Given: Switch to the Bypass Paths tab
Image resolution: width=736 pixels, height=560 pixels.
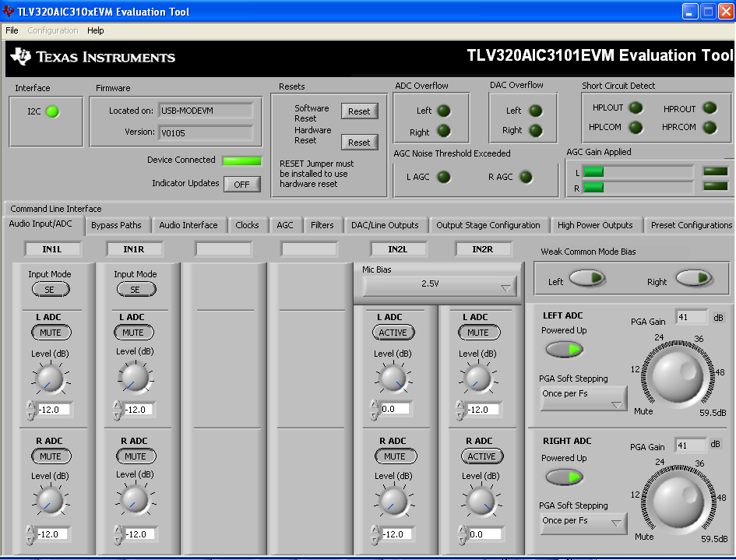Looking at the screenshot, I should pos(116,225).
